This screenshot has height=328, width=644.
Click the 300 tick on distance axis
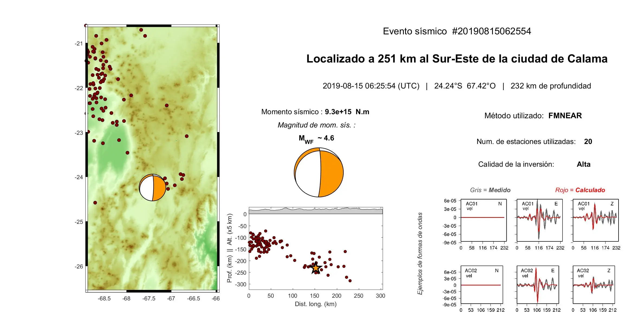coord(380,296)
